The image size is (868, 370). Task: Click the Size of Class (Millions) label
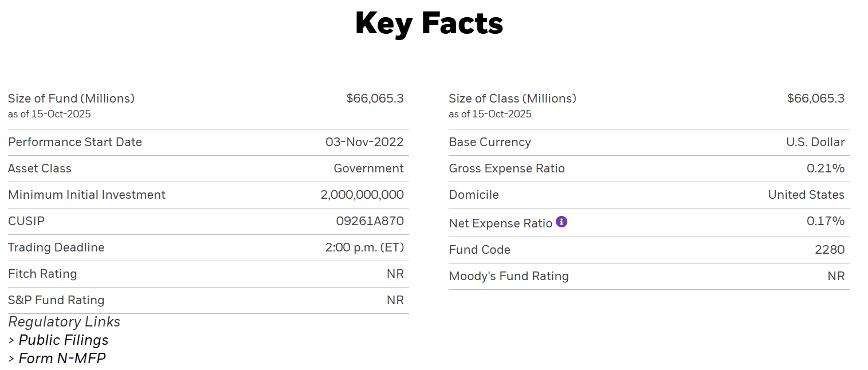click(512, 99)
